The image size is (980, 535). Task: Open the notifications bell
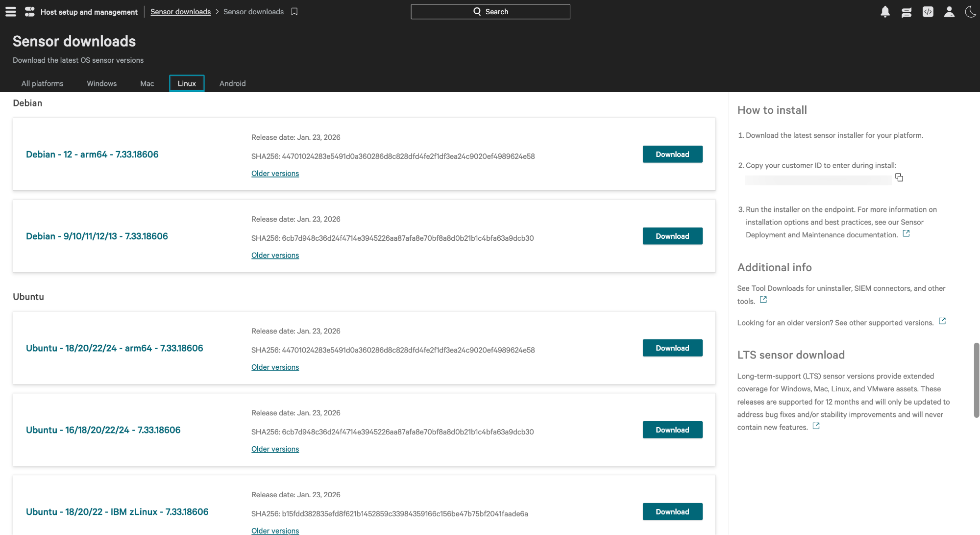pyautogui.click(x=885, y=12)
